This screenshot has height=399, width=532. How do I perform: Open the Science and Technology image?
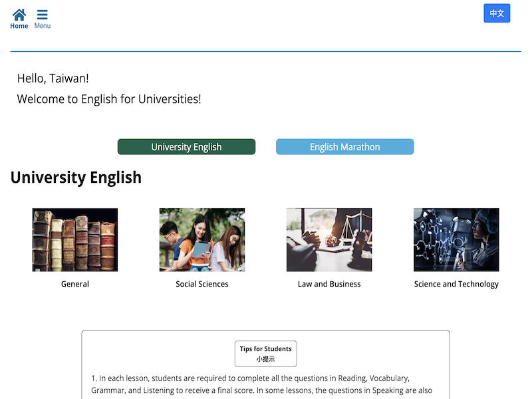point(456,239)
